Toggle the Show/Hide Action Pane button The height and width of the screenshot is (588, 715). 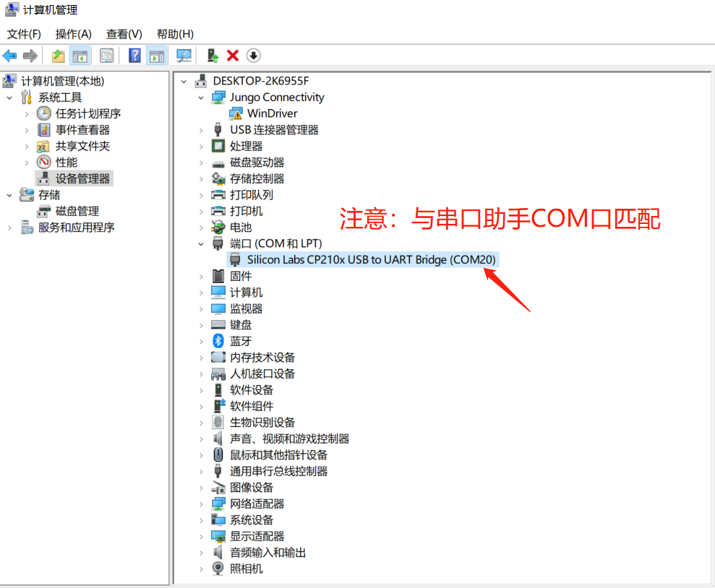tap(156, 56)
